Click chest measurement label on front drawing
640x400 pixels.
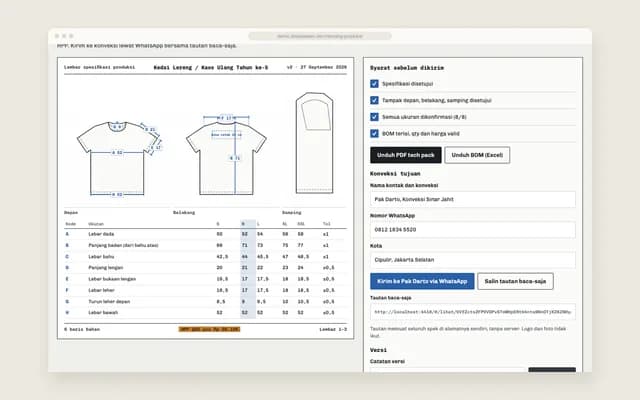pyautogui.click(x=117, y=153)
